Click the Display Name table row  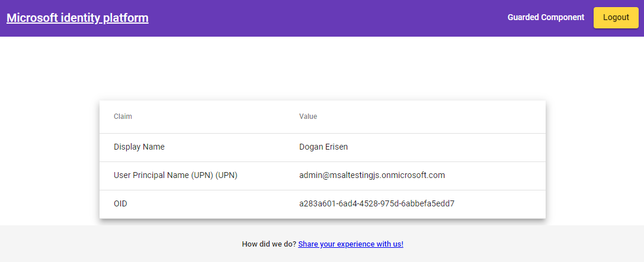(x=322, y=147)
